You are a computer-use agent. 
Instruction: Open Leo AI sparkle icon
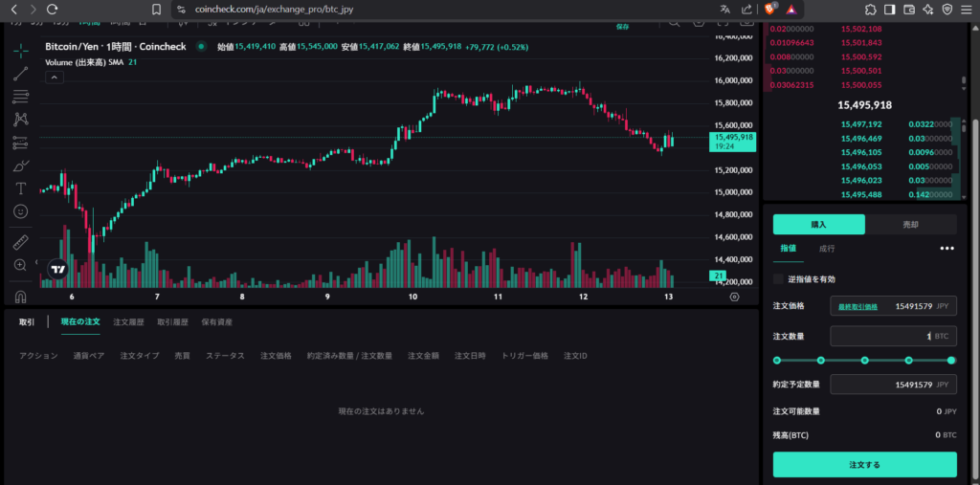pos(928,10)
